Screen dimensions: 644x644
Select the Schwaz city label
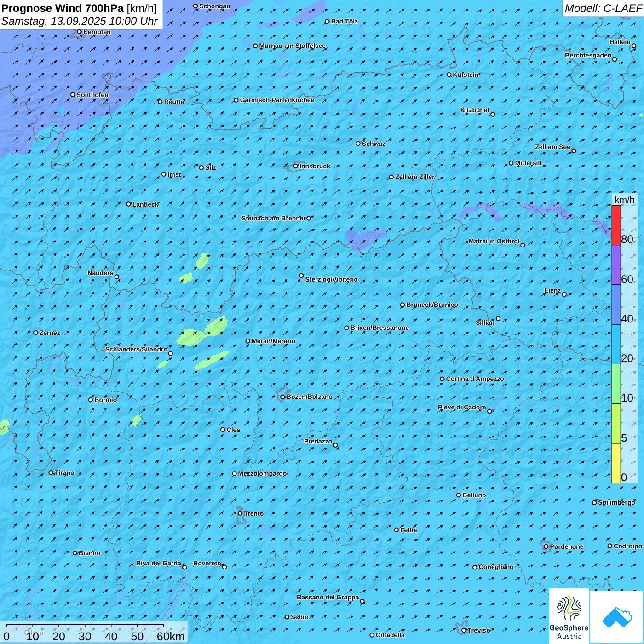pyautogui.click(x=374, y=144)
